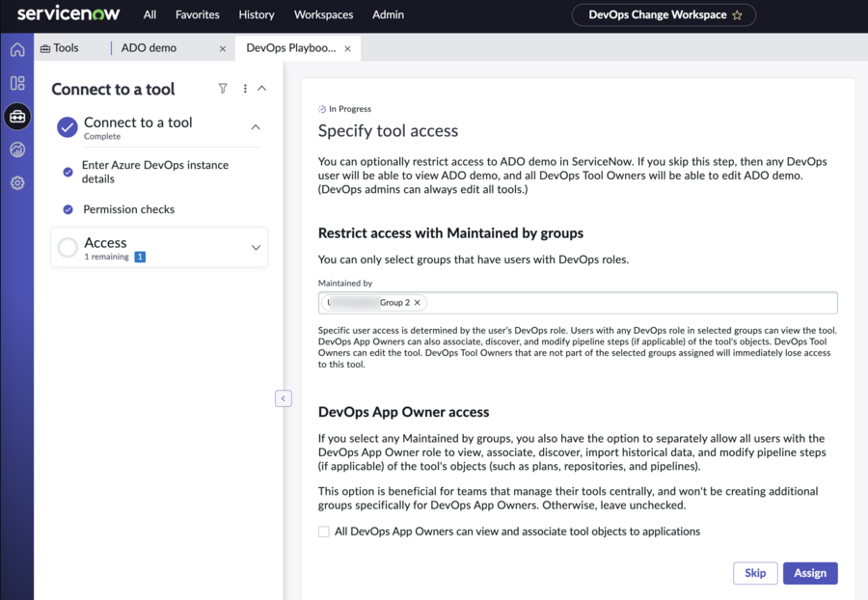Open the settings gear sidebar icon
The height and width of the screenshot is (600, 868).
[x=17, y=182]
